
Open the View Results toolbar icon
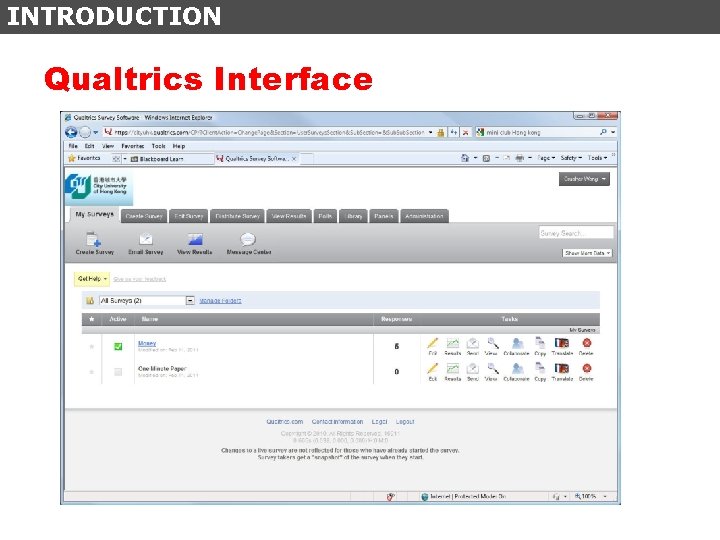pos(195,239)
